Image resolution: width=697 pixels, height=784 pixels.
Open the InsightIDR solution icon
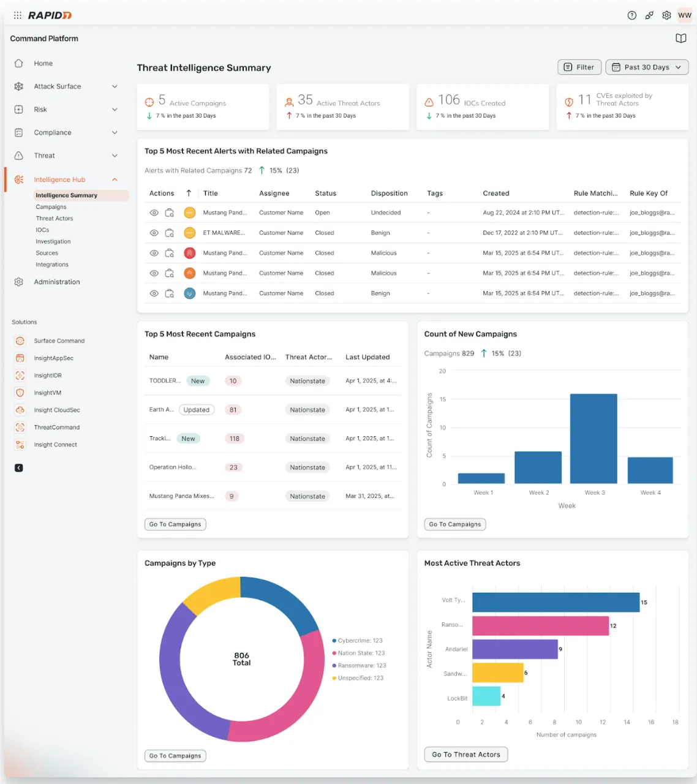tap(20, 375)
